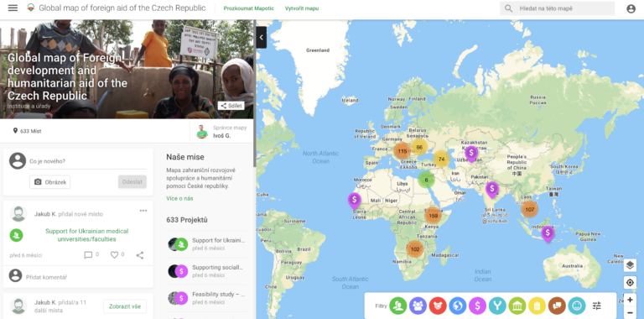
Task: Open Prozkoumat Mapotic tab
Action: tap(248, 8)
